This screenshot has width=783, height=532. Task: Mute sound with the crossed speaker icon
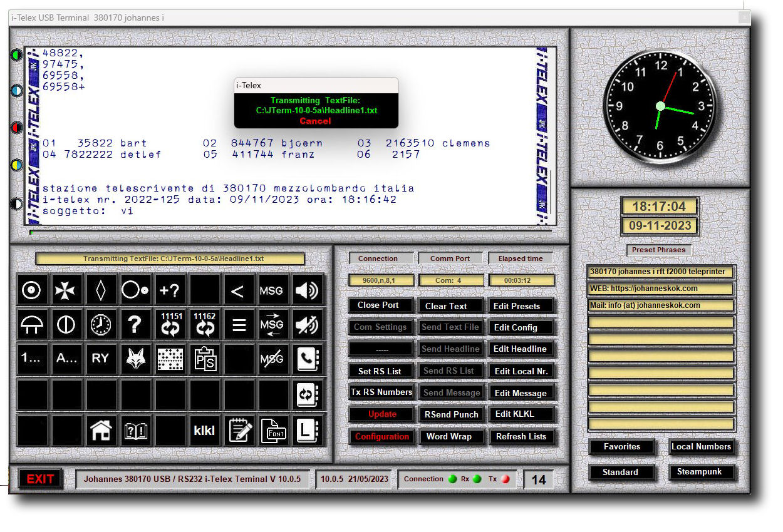click(x=308, y=324)
